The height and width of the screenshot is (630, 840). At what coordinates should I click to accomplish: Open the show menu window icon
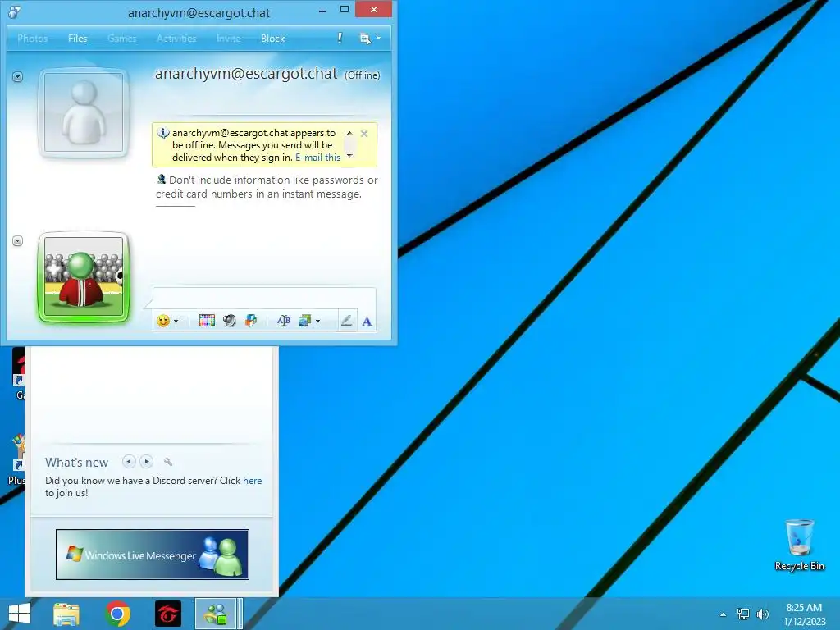click(x=365, y=39)
